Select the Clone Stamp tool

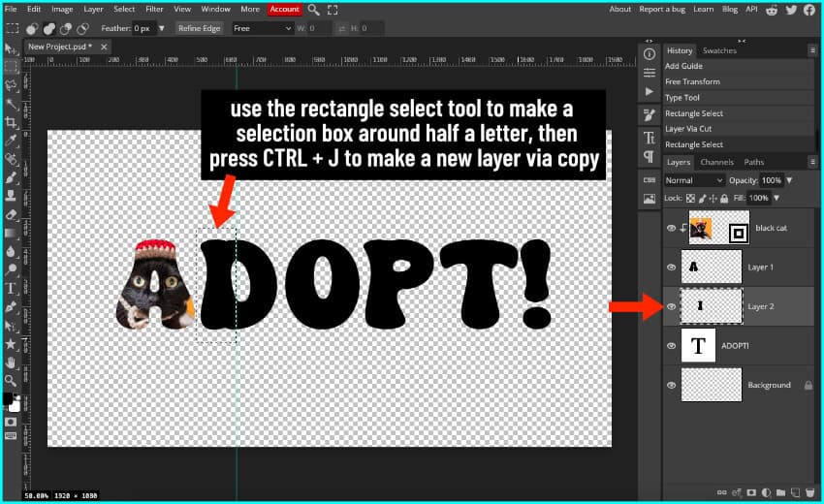click(x=11, y=196)
